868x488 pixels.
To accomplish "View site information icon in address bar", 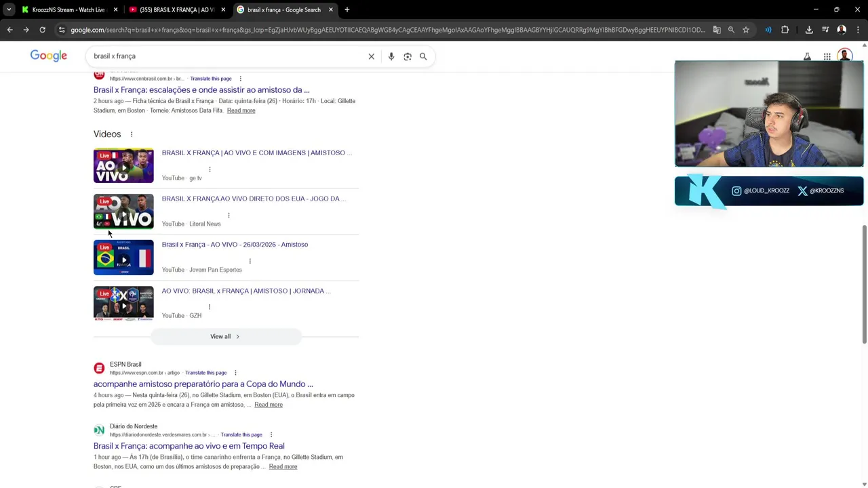I will click(62, 30).
